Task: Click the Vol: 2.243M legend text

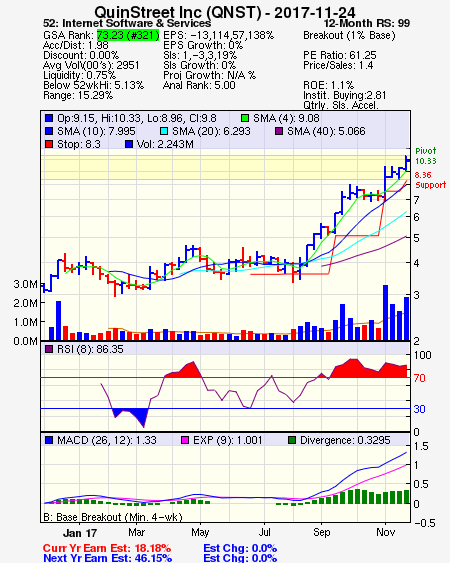Action: tap(165, 144)
